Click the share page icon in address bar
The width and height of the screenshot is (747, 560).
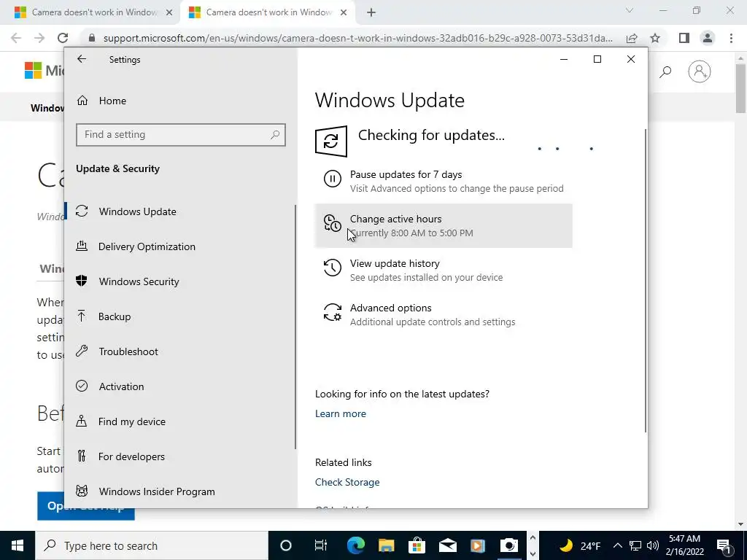point(632,38)
